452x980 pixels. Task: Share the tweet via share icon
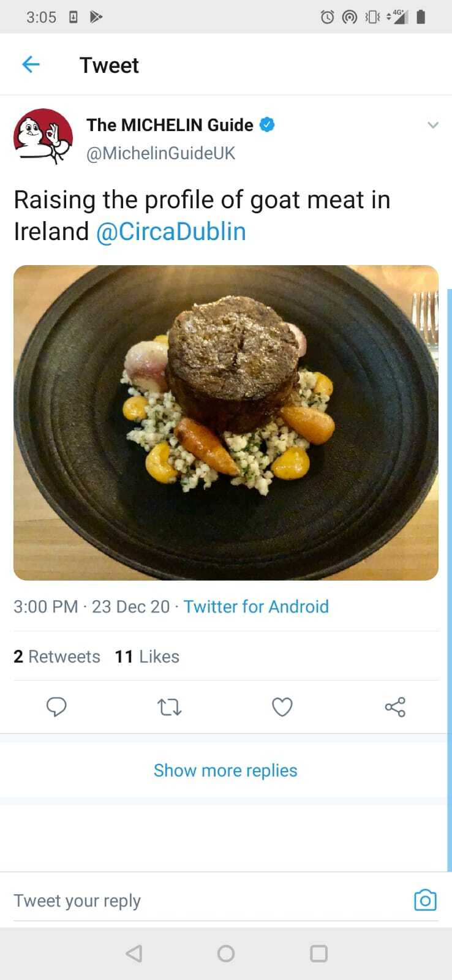tap(395, 707)
